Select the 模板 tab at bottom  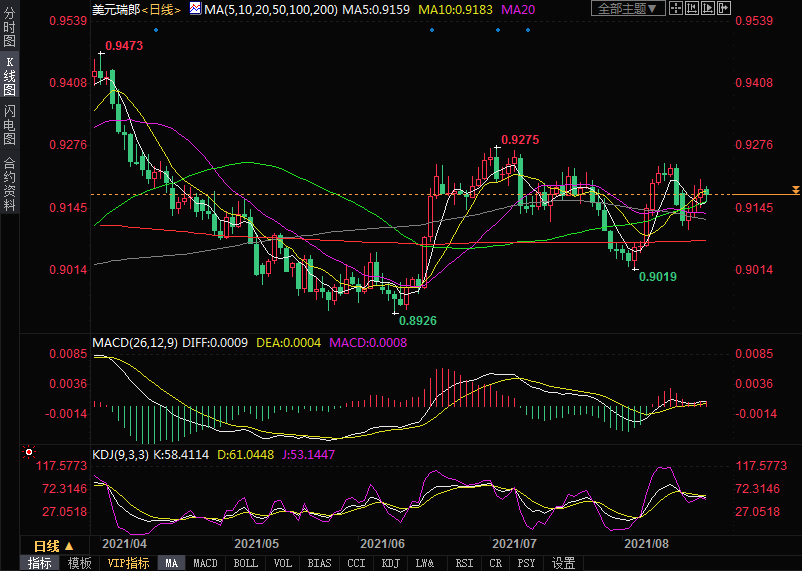79,563
